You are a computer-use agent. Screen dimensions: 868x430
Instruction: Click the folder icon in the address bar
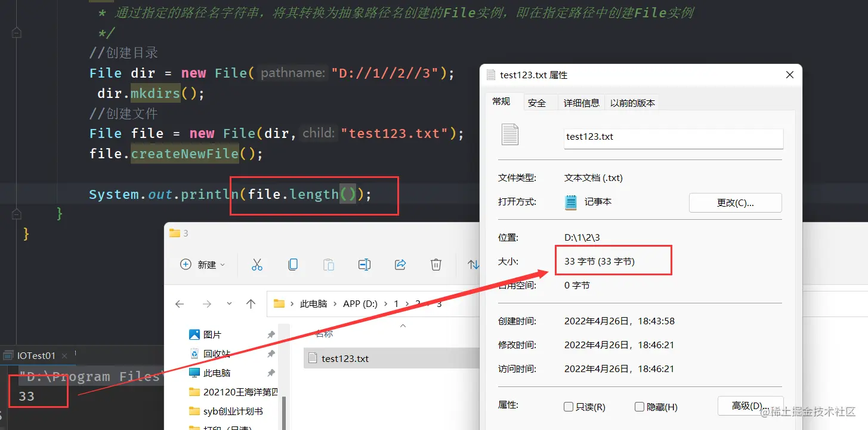click(x=279, y=303)
